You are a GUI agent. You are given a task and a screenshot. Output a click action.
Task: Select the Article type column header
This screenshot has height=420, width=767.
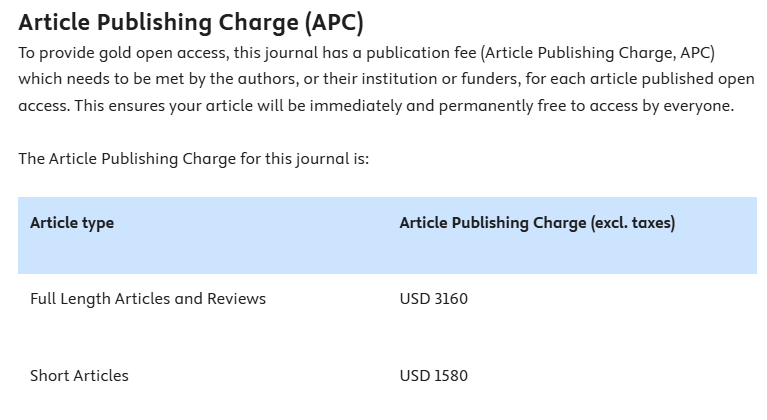click(x=72, y=223)
